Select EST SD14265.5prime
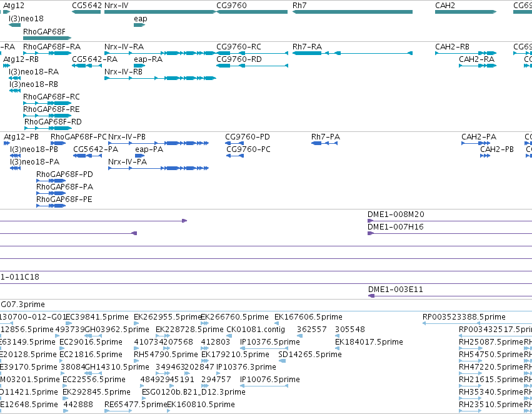 (310, 354)
